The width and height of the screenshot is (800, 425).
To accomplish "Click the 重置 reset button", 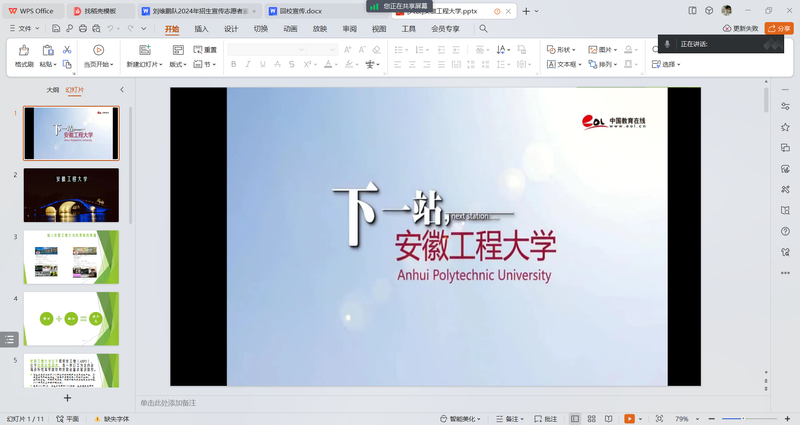I will (x=205, y=49).
